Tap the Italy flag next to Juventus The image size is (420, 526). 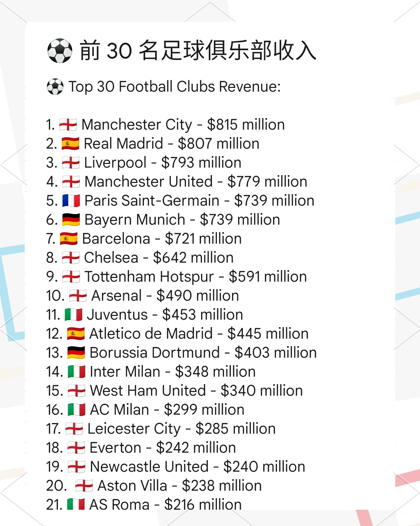pos(74,315)
